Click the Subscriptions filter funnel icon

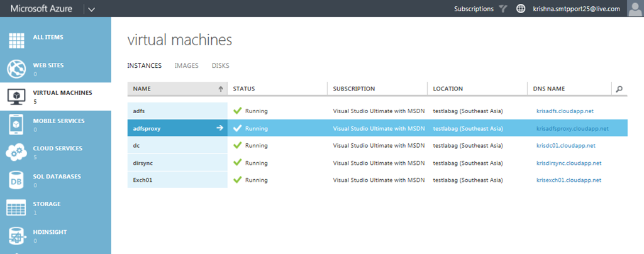(x=503, y=9)
